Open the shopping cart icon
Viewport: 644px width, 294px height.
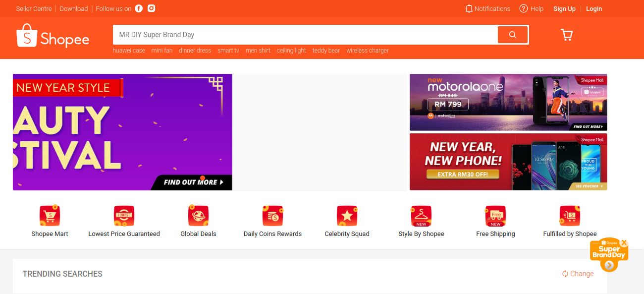pyautogui.click(x=566, y=35)
